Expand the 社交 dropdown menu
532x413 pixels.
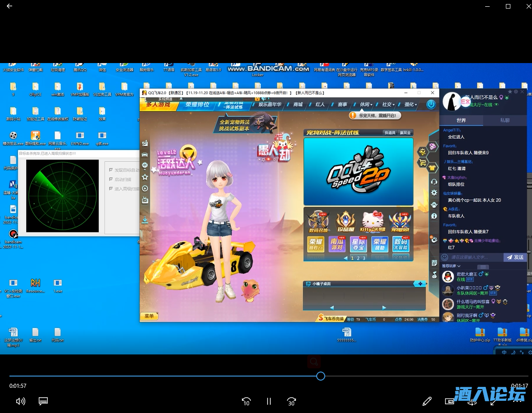[388, 104]
